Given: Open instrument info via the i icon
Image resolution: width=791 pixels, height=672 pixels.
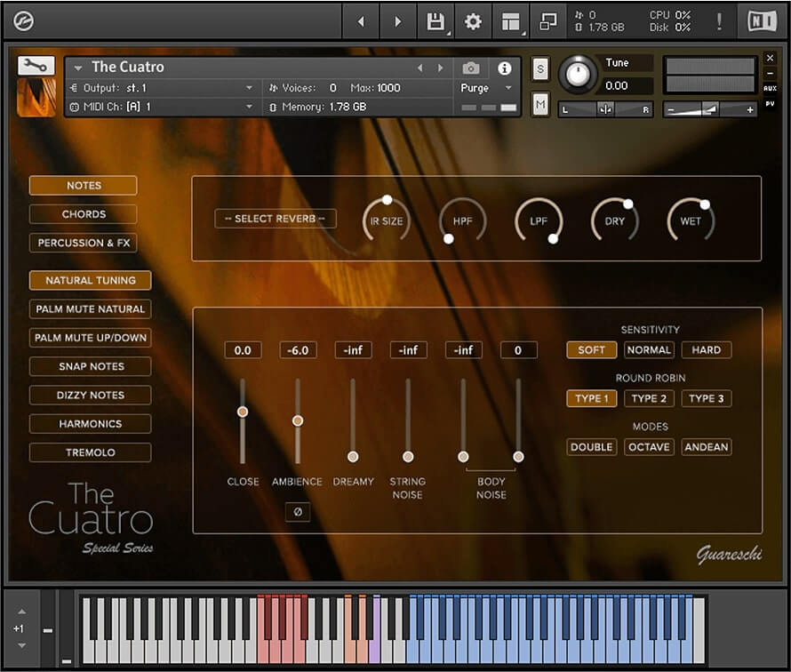Looking at the screenshot, I should (x=505, y=68).
